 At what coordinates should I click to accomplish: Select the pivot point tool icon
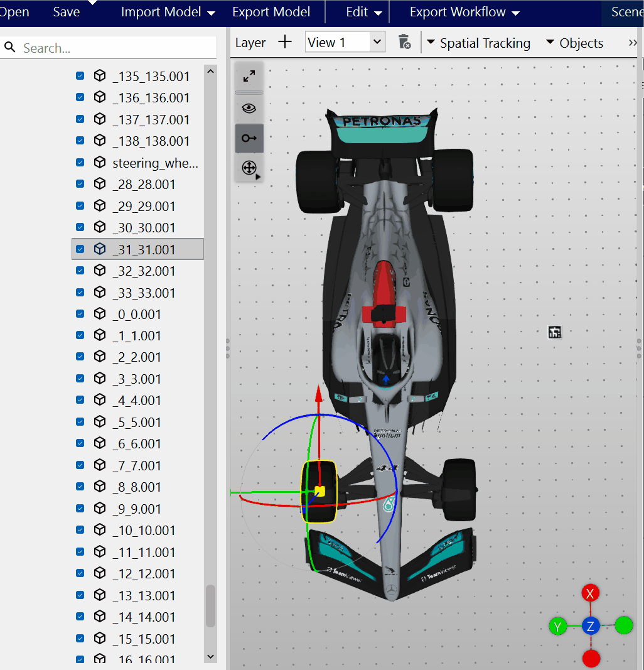(249, 138)
